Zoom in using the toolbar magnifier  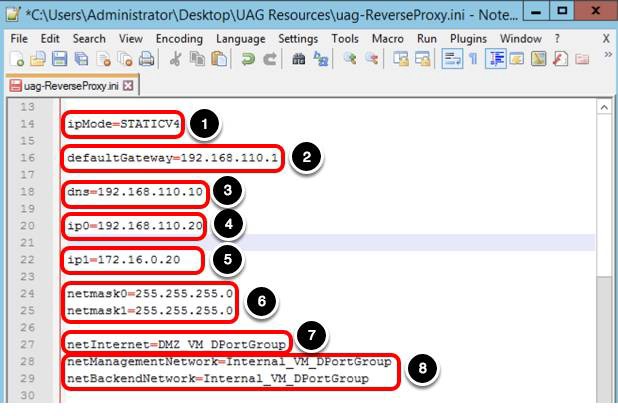pos(350,59)
